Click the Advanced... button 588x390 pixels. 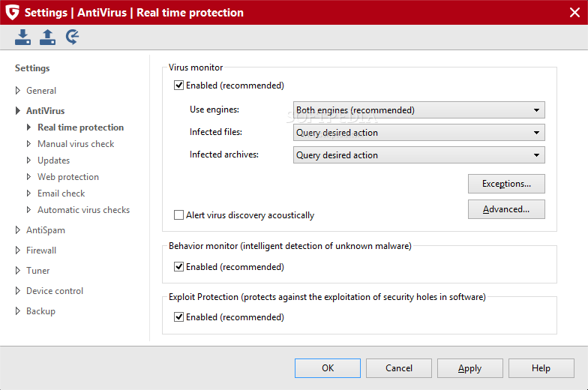point(506,209)
